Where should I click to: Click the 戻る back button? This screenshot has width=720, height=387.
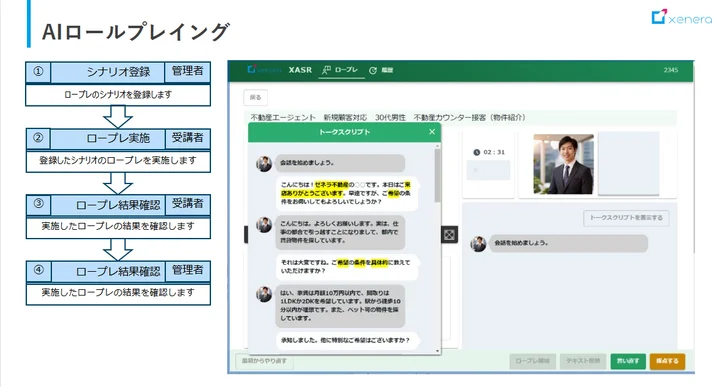[x=255, y=97]
